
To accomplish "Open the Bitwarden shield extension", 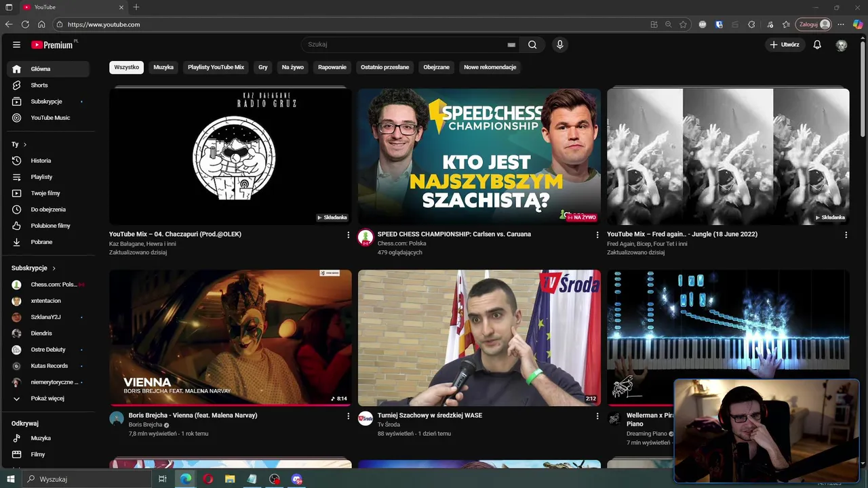I will 719,24.
